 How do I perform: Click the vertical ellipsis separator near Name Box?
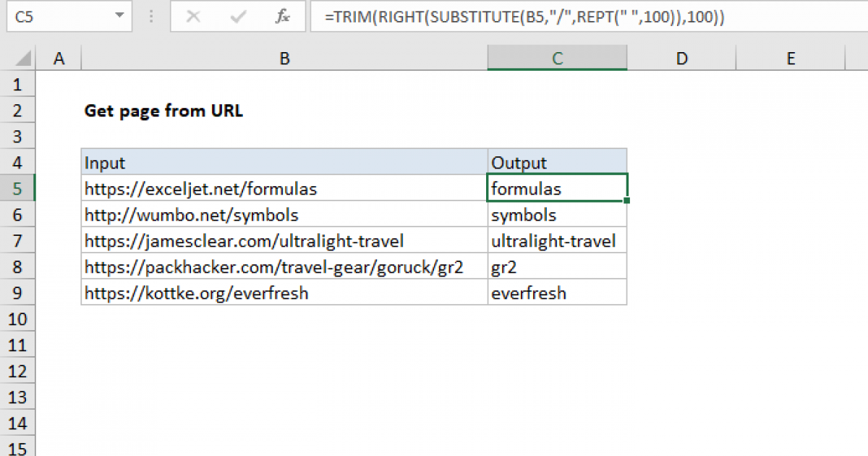pos(150,17)
